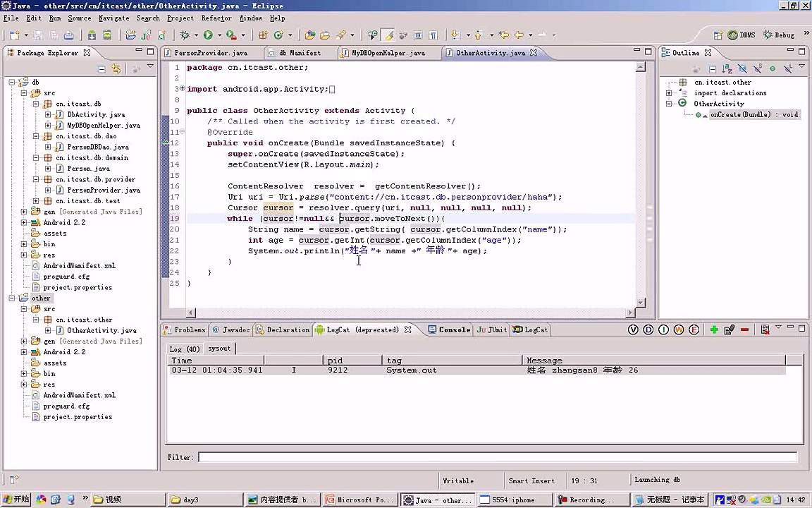Screen dimensions: 812x508
Task: Click the Windows Start button in taskbar
Action: (16, 500)
